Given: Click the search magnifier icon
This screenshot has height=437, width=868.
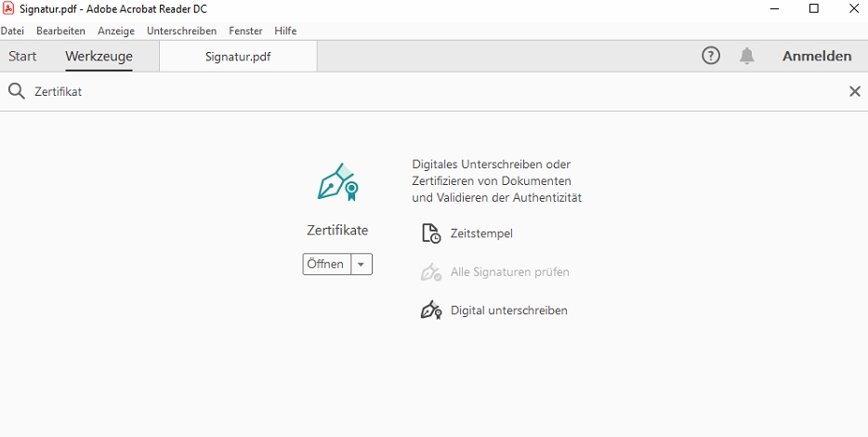Looking at the screenshot, I should [17, 91].
